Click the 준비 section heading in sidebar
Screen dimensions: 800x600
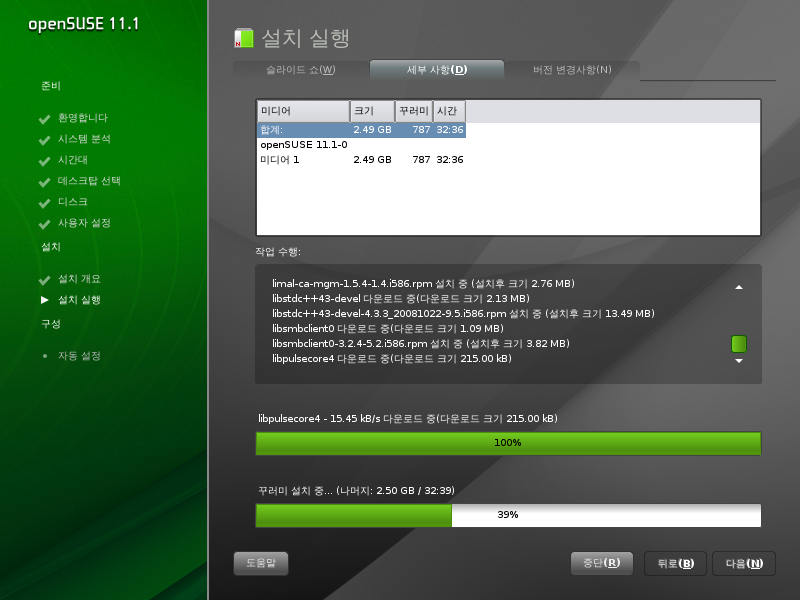click(x=51, y=86)
